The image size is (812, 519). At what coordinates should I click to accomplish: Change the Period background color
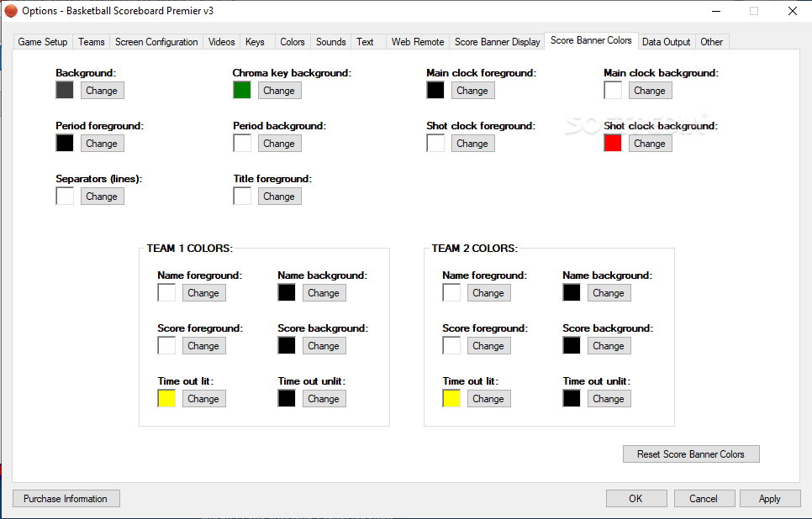(280, 144)
